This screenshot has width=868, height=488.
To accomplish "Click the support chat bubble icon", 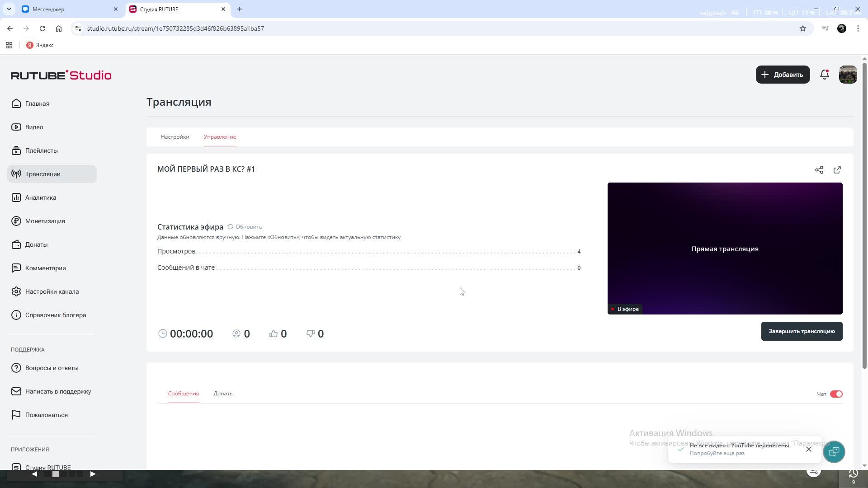I will 834,451.
